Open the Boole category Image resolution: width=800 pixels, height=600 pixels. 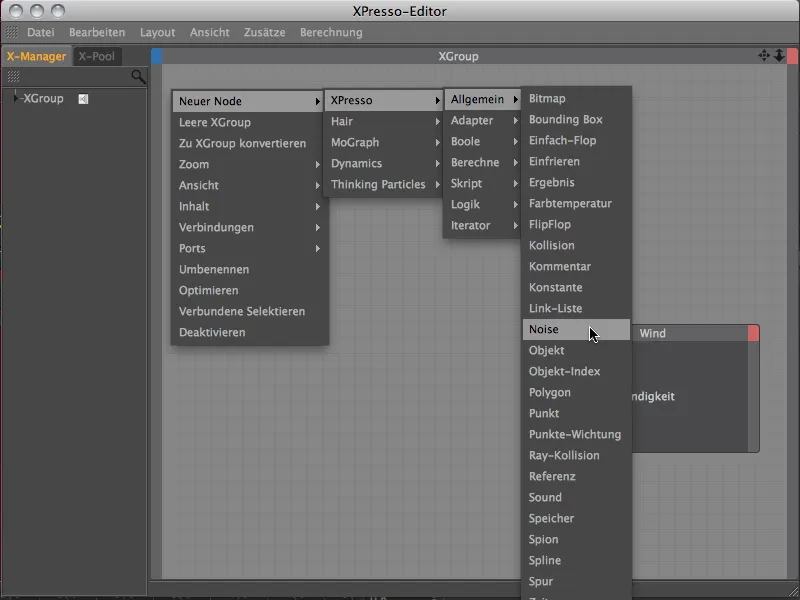coord(483,141)
